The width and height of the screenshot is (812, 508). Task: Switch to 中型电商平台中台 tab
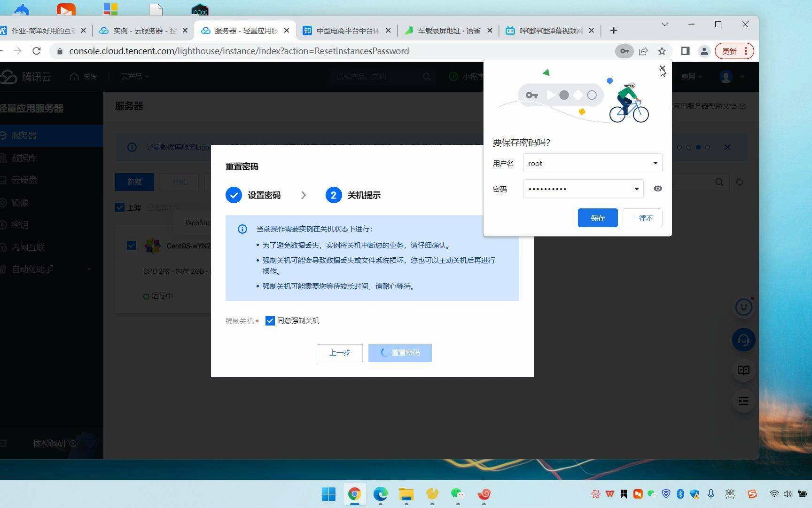pyautogui.click(x=347, y=31)
